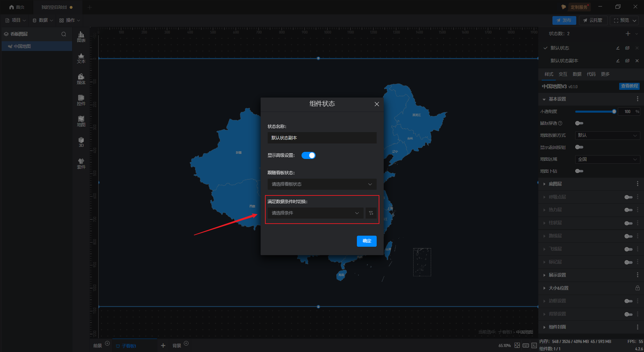Open the 操作 menu
Image resolution: width=644 pixels, height=352 pixels.
coord(70,20)
